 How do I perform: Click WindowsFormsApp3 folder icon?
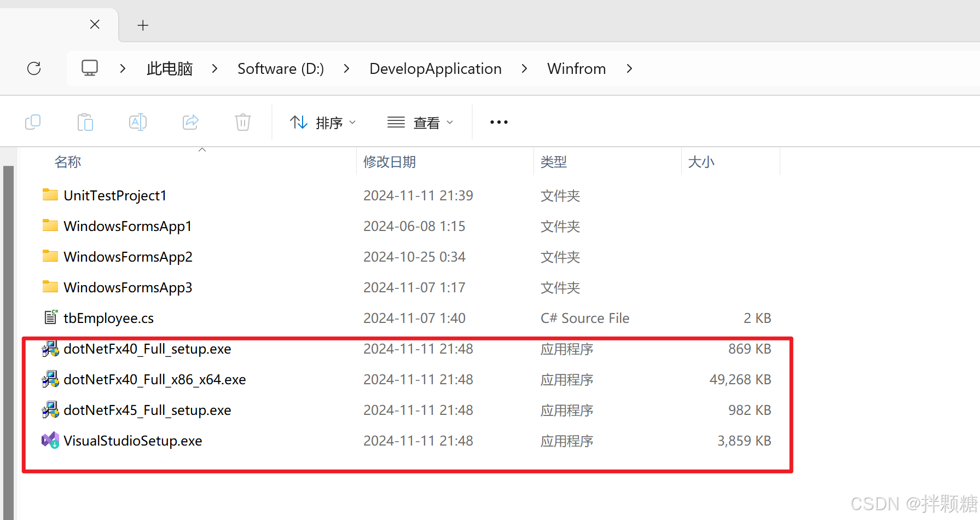(50, 287)
